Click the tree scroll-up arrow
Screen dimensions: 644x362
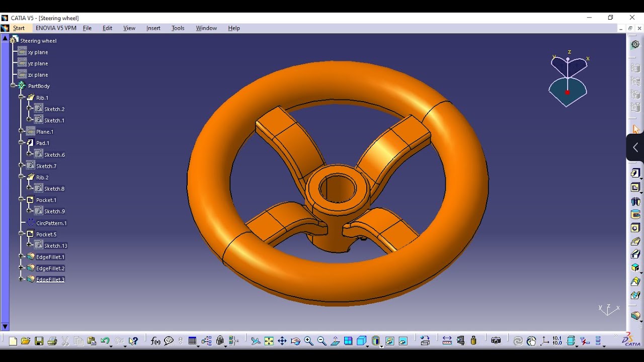coord(5,38)
